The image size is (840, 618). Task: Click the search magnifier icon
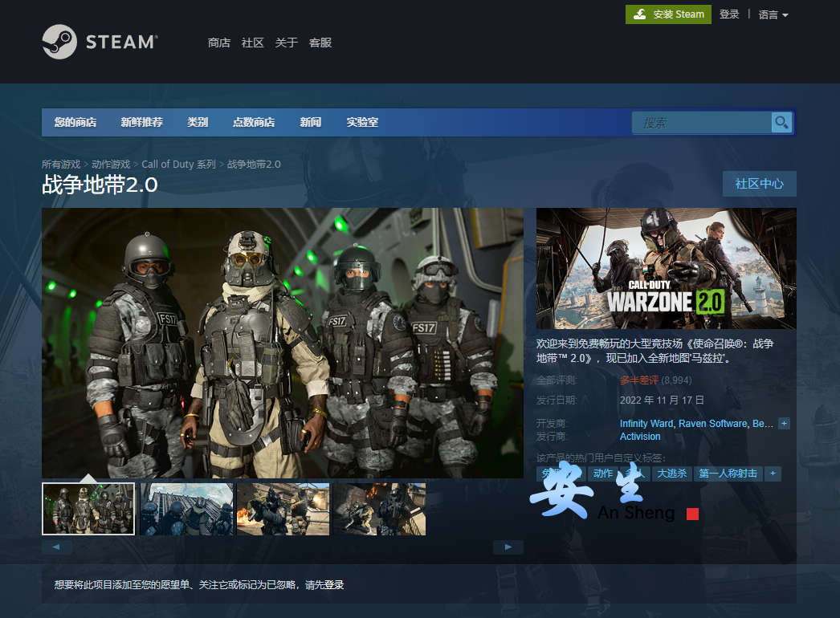(x=781, y=123)
